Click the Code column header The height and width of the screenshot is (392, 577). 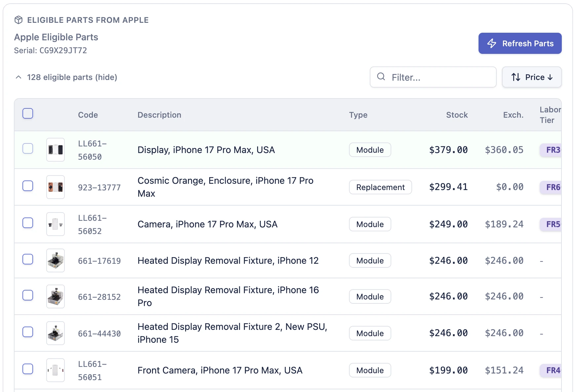point(88,115)
